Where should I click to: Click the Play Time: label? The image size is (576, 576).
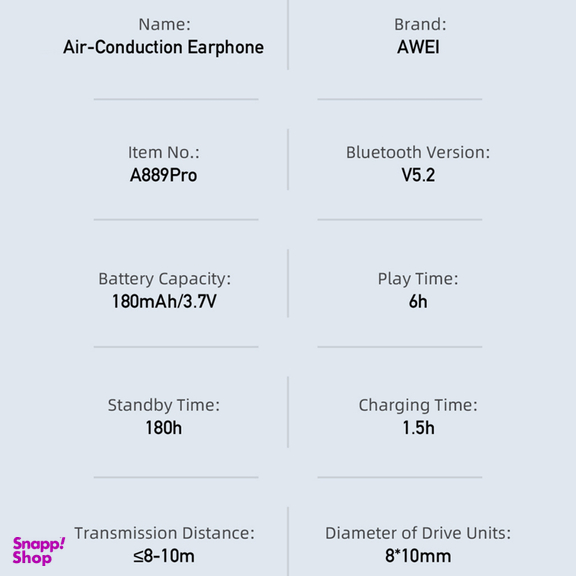pyautogui.click(x=418, y=279)
